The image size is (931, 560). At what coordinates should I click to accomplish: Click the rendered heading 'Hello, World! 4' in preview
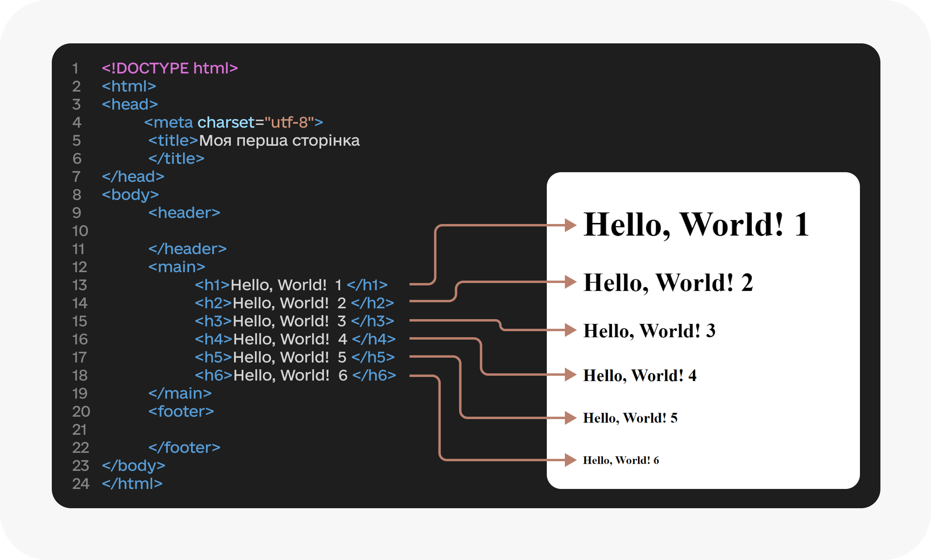(640, 376)
